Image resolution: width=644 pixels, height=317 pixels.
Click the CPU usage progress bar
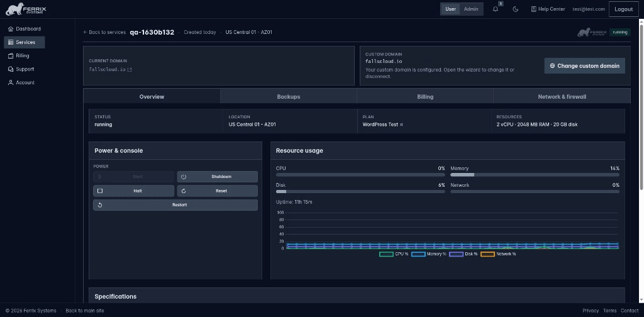[x=360, y=175]
